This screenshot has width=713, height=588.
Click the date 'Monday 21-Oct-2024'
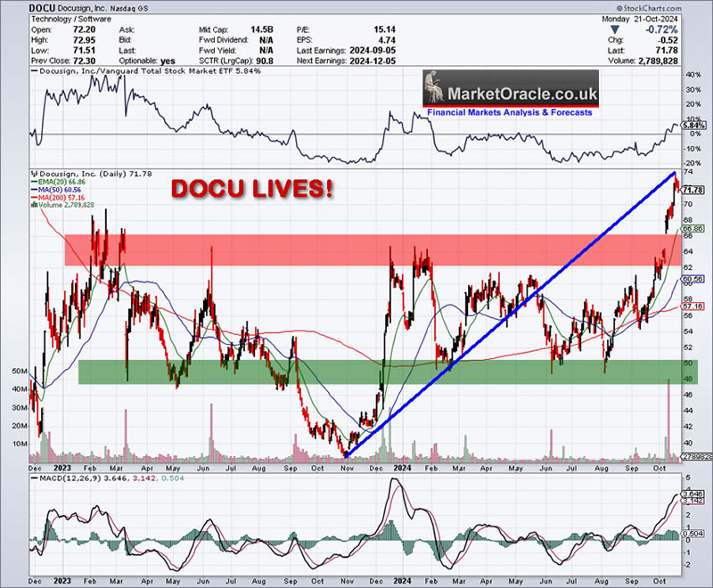coord(639,19)
